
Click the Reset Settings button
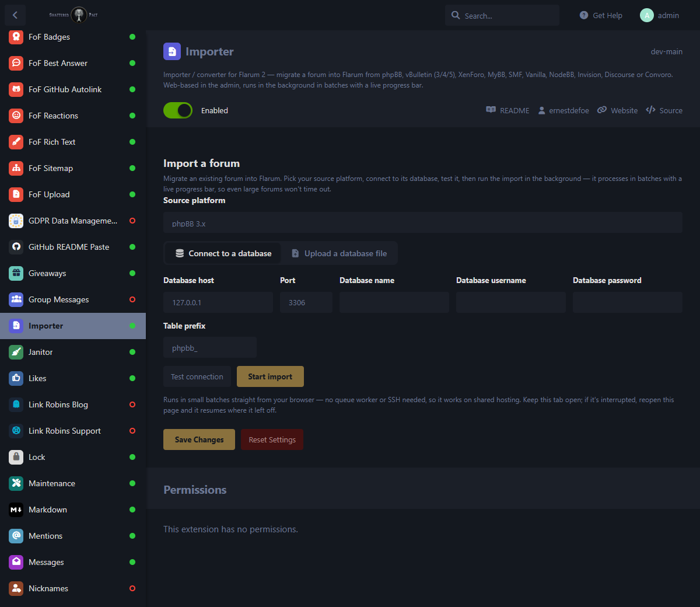pyautogui.click(x=272, y=439)
